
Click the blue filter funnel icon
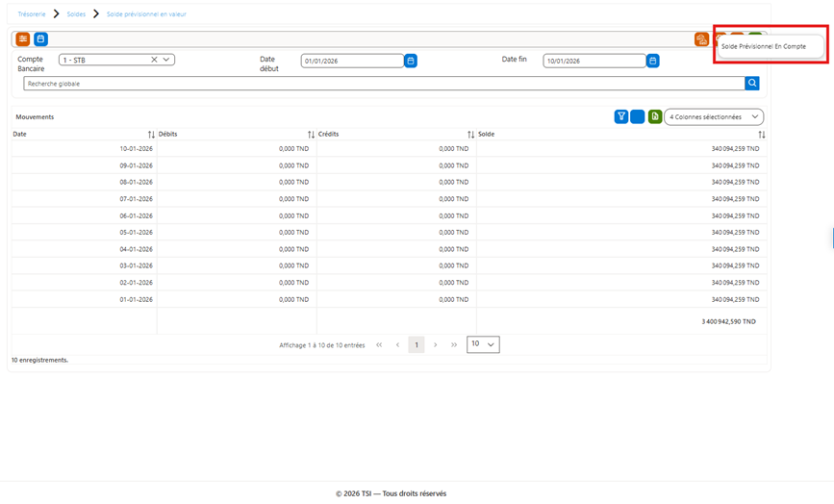pos(620,116)
